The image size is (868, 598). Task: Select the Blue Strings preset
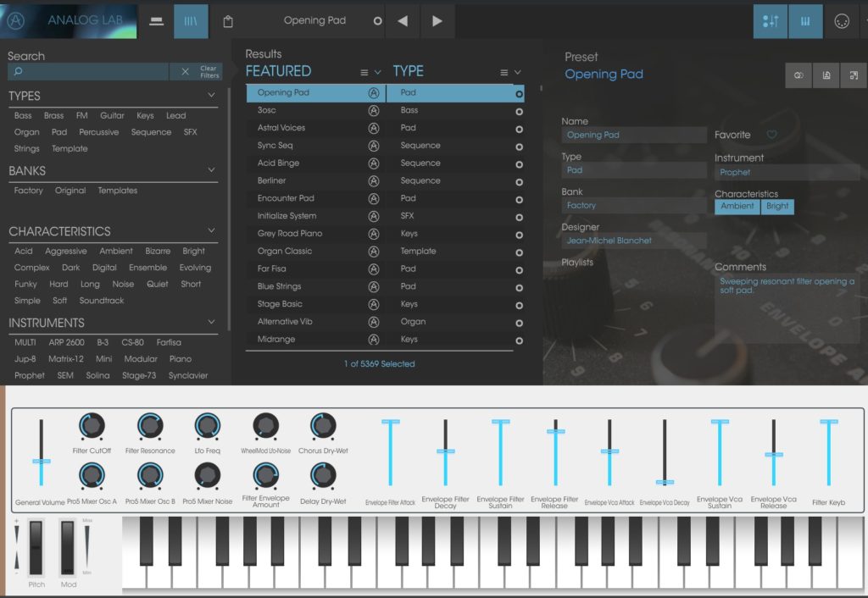279,286
